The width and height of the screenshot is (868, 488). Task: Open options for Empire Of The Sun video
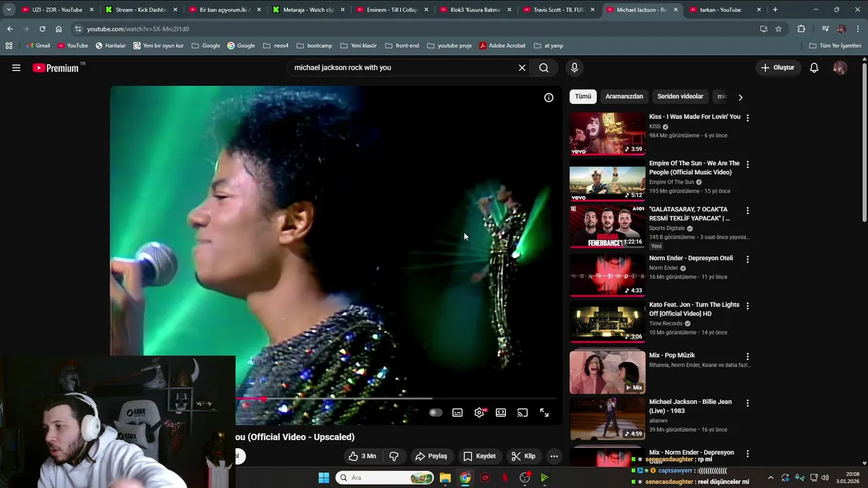tap(747, 165)
